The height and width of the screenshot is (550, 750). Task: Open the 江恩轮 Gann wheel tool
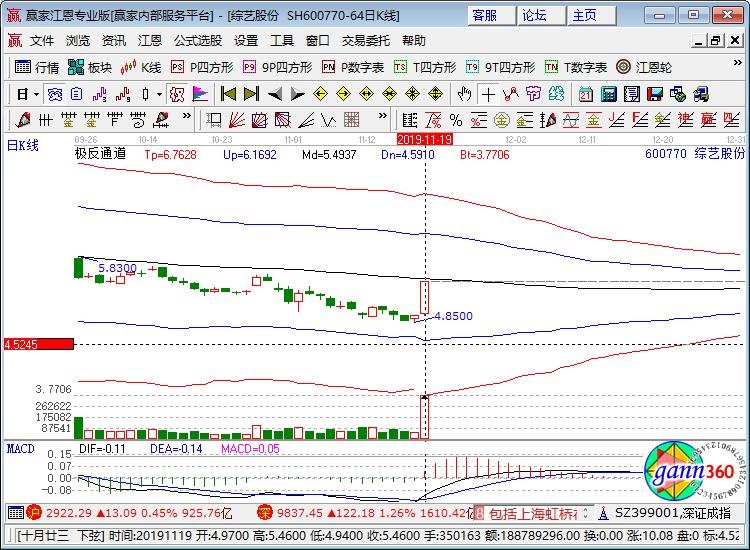pos(644,67)
